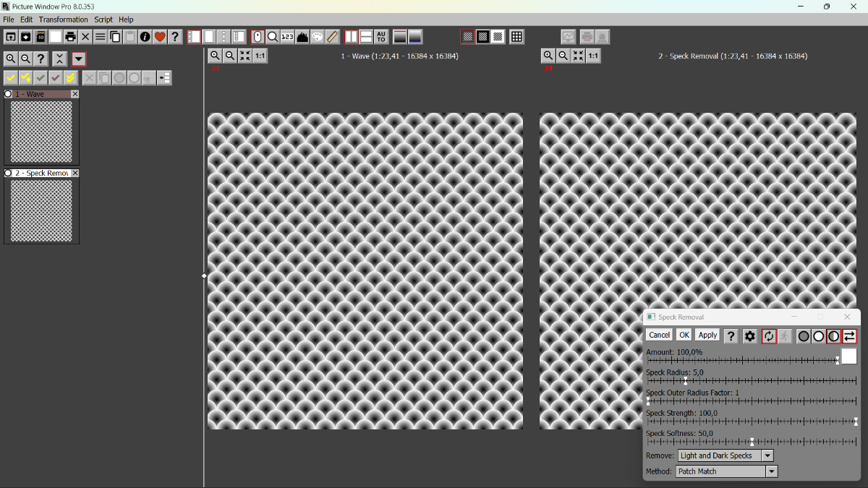Open the Transformation menu
868x488 pixels.
pyautogui.click(x=63, y=20)
